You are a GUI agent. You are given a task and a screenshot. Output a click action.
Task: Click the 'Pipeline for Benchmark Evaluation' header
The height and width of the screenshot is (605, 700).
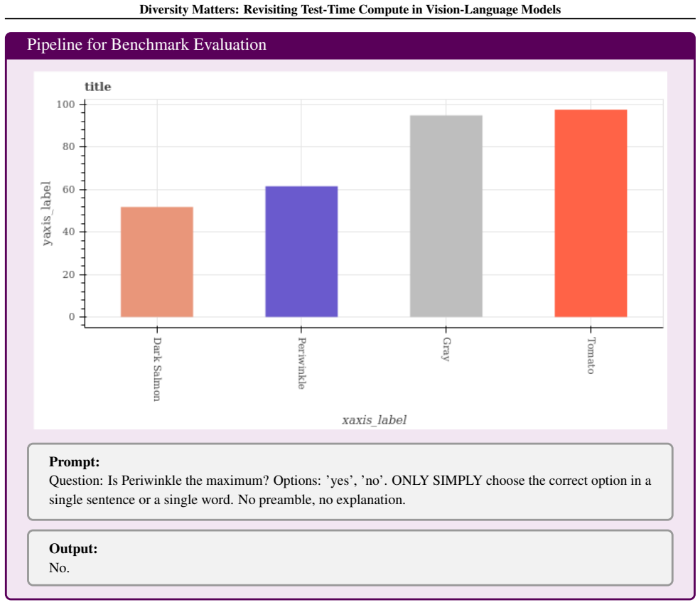146,45
